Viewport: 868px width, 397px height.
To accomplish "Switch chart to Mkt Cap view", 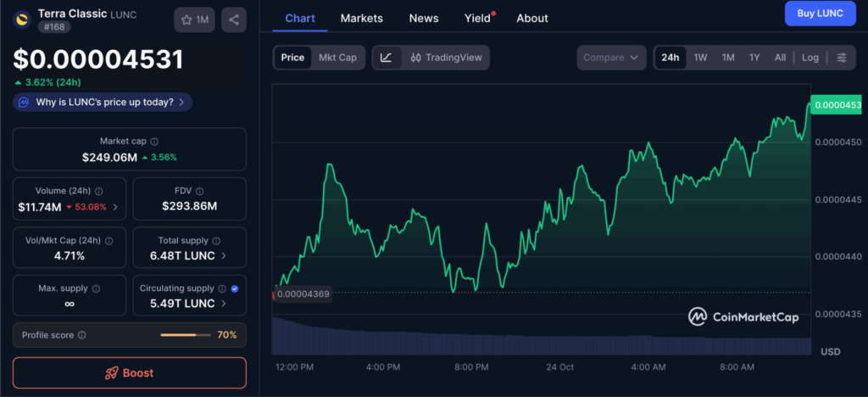I will (337, 58).
